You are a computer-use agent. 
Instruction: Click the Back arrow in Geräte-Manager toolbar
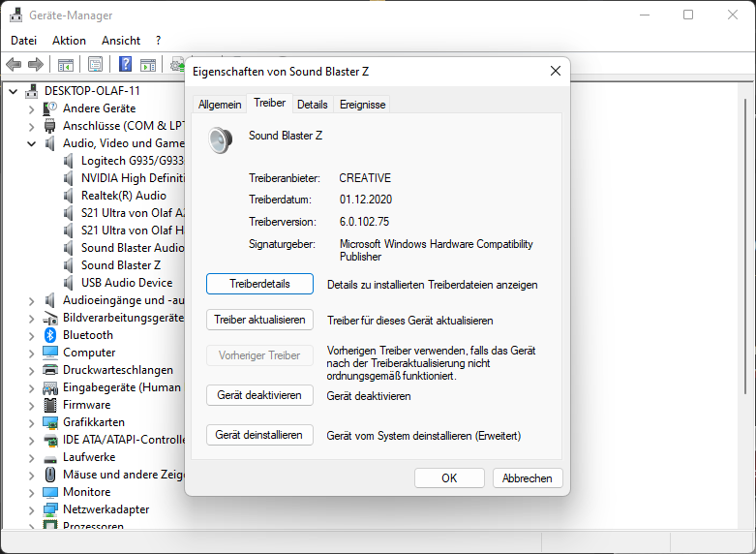click(14, 64)
